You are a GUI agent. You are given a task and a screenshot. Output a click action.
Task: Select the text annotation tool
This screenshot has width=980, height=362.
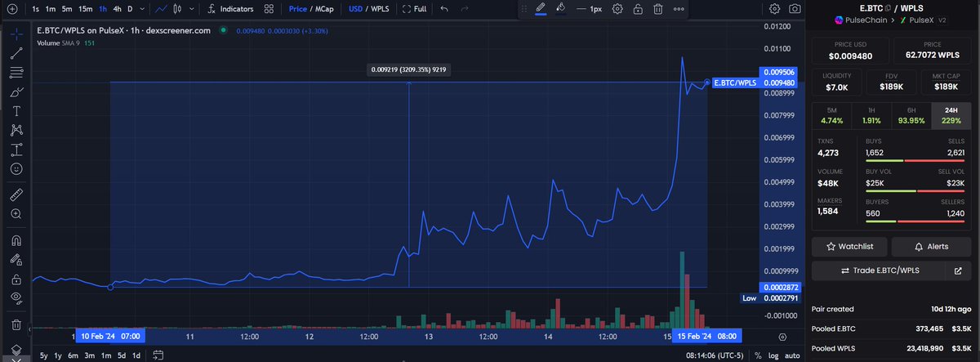[x=16, y=110]
